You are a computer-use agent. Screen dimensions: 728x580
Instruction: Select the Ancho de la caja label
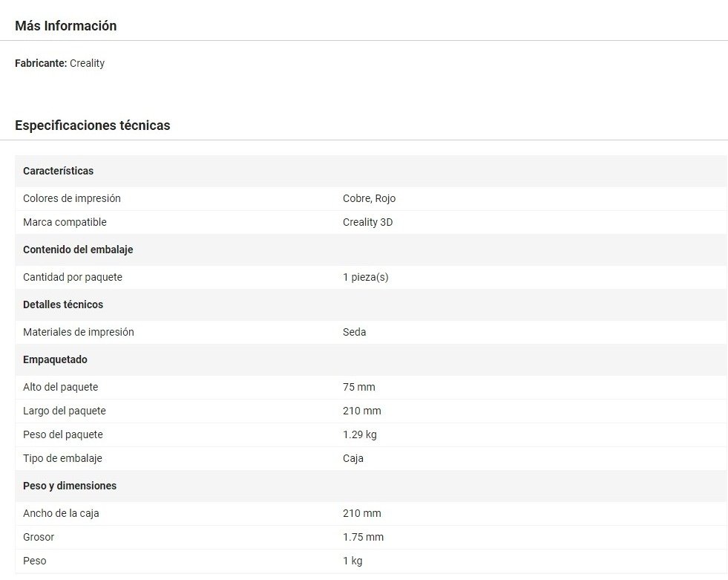[61, 513]
